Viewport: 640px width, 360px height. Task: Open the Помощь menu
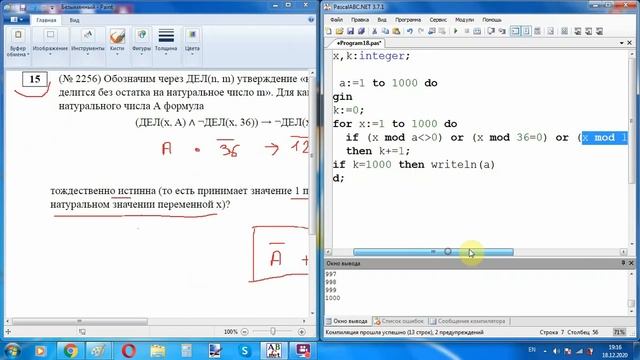click(492, 20)
